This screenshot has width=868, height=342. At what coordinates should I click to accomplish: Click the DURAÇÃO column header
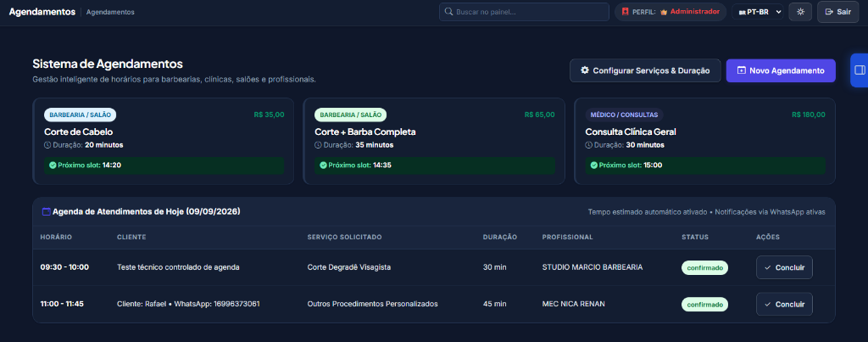500,238
